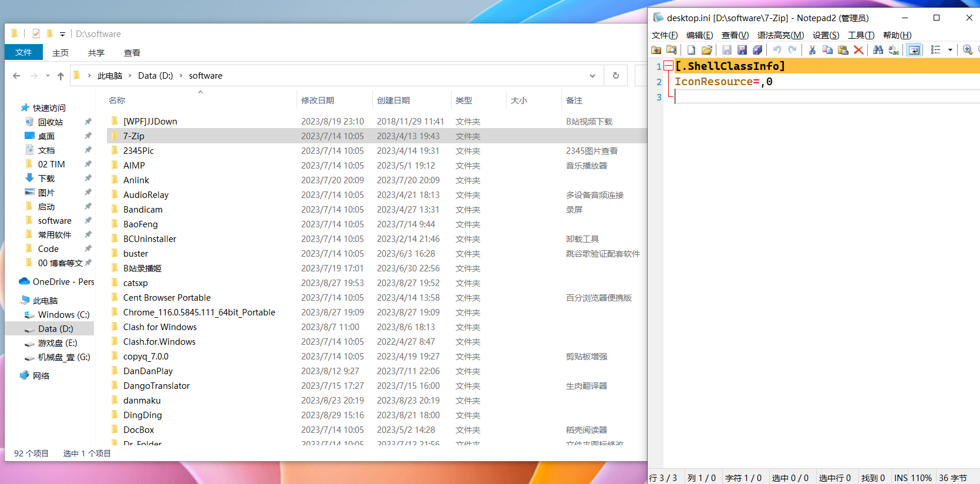Viewport: 980px width, 484px height.
Task: Open 文件(F) menu in Notepad2
Action: click(665, 35)
